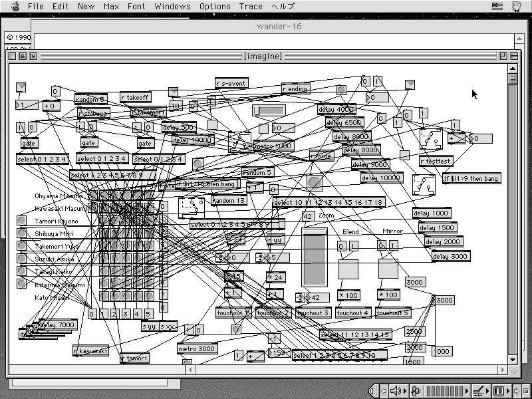Viewport: 532px width, 399px height.
Task: Click the horizontal slider below r s-event
Action: point(269,110)
